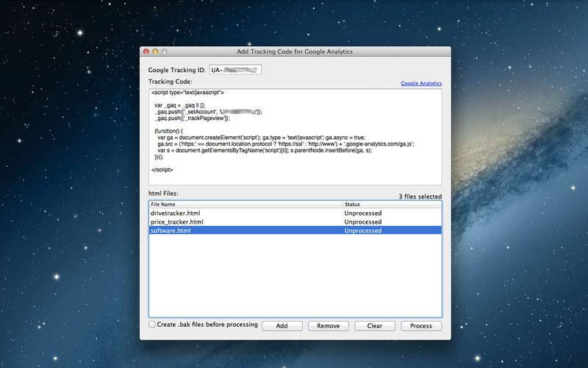Click Unprocessed status of drivetracker.html

coord(363,213)
